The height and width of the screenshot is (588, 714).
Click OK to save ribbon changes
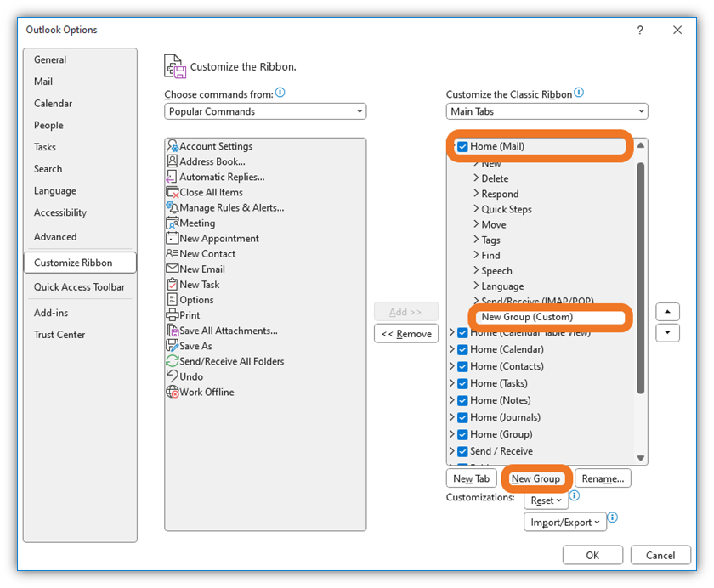pos(592,555)
